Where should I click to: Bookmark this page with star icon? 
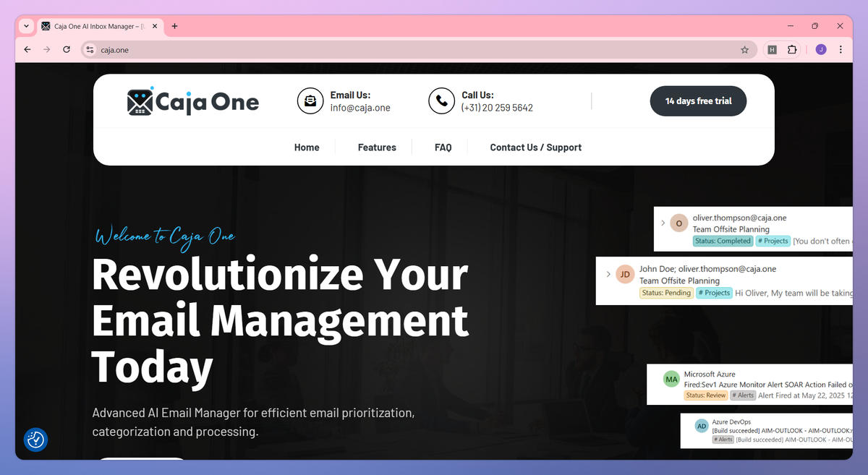744,50
